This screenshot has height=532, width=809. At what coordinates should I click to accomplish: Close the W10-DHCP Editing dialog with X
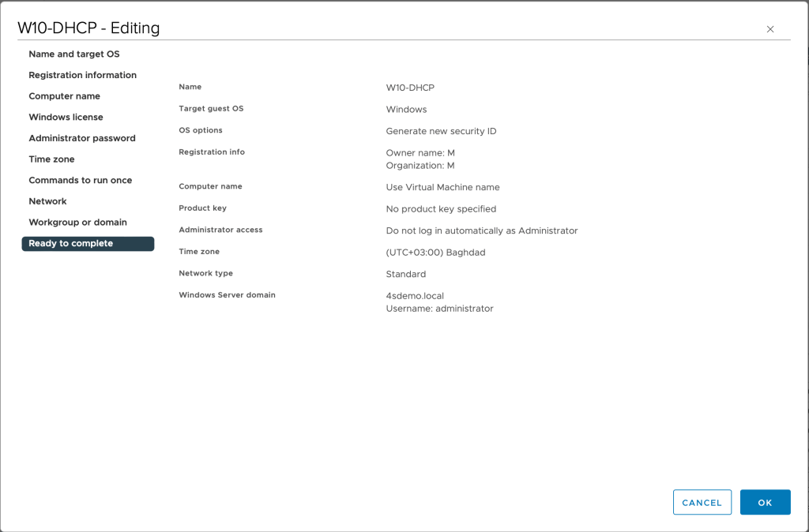(770, 29)
